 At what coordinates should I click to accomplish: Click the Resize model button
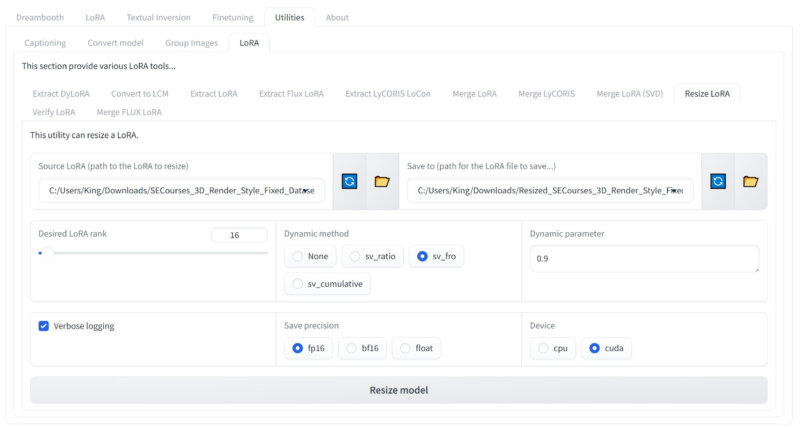(398, 390)
